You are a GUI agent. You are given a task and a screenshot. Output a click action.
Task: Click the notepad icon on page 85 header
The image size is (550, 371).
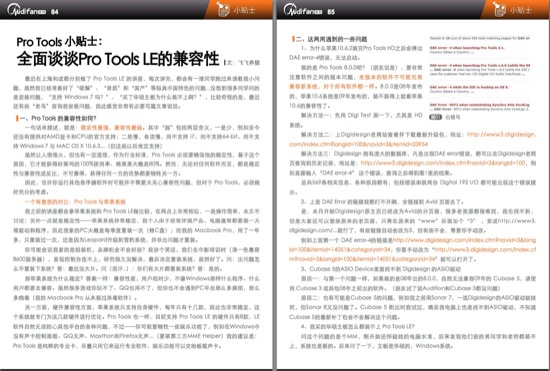click(499, 9)
